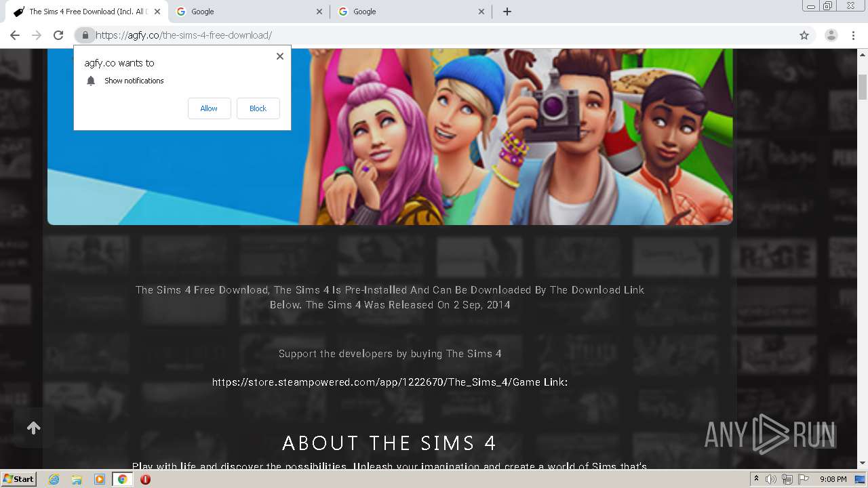Screen dimensions: 868x488
Task: Show hidden tray icons arrow
Action: 756,479
